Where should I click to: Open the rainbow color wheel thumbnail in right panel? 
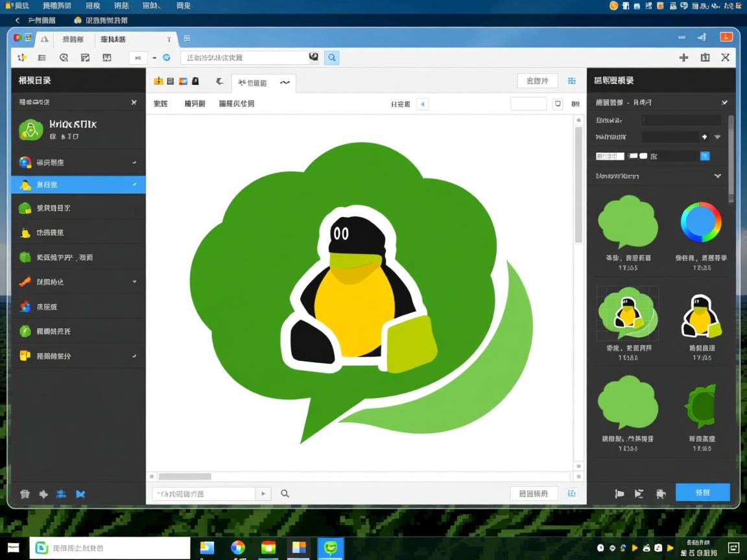point(701,222)
